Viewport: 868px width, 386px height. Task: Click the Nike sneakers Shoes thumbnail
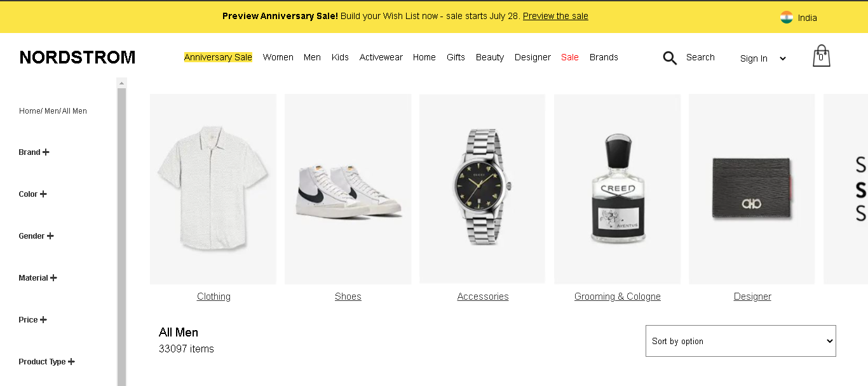coord(348,189)
